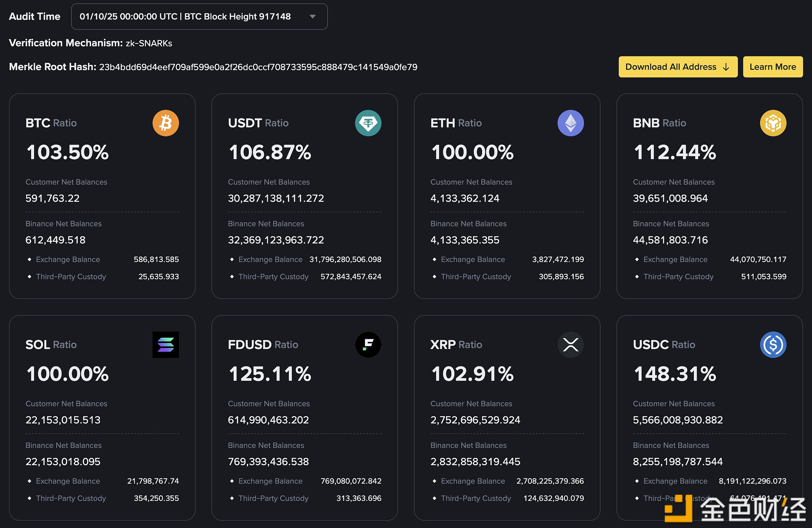812x528 pixels.
Task: Click BNB Exchange Balance row
Action: (709, 259)
